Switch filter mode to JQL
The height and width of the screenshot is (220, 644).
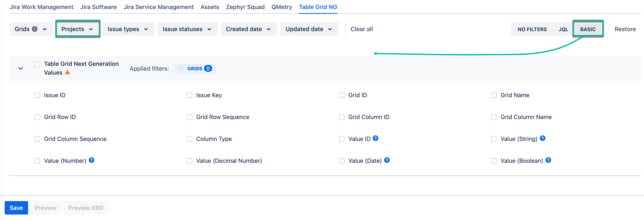[563, 29]
